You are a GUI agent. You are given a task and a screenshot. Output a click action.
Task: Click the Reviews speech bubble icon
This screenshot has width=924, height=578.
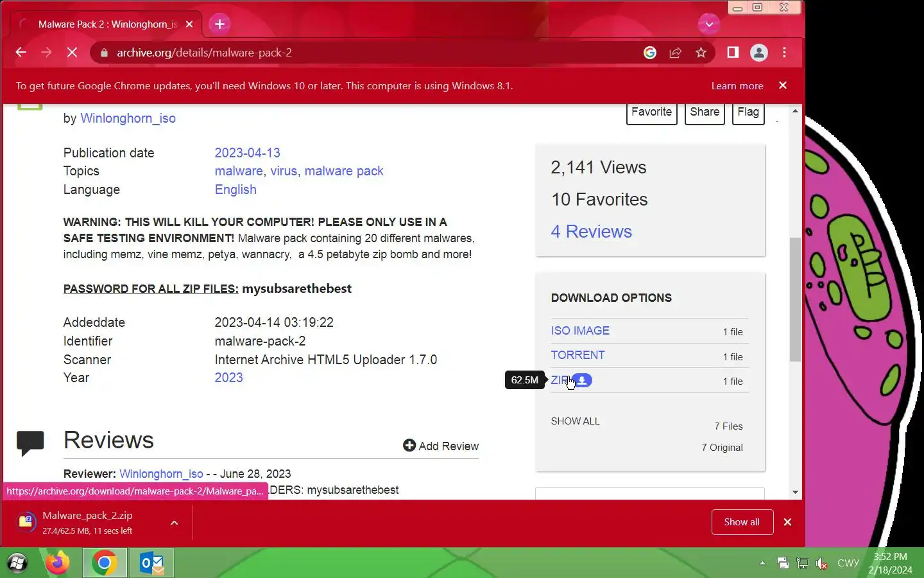pyautogui.click(x=30, y=443)
